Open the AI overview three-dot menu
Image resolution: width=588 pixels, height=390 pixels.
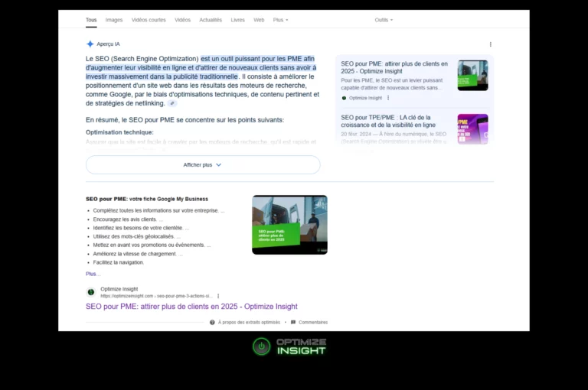tap(491, 44)
